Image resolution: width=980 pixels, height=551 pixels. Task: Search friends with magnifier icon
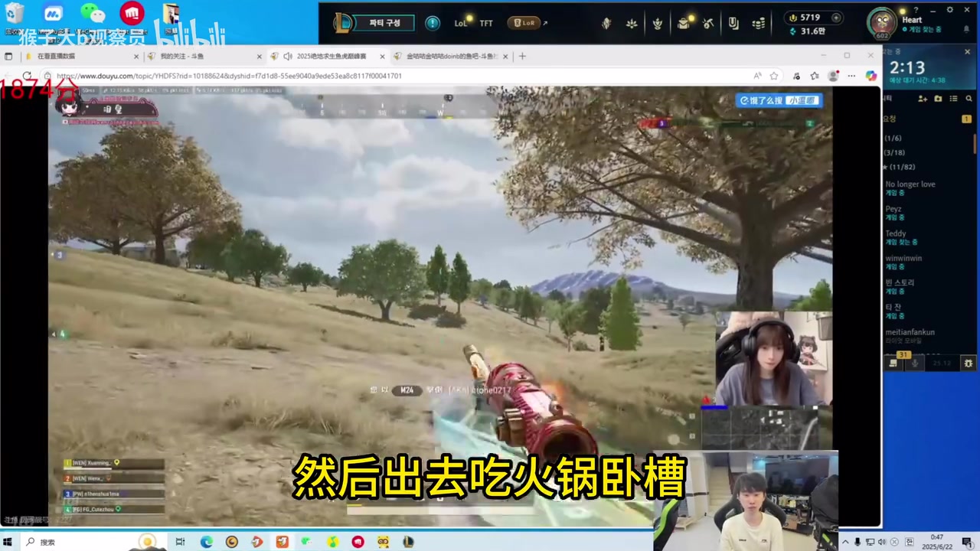click(969, 99)
